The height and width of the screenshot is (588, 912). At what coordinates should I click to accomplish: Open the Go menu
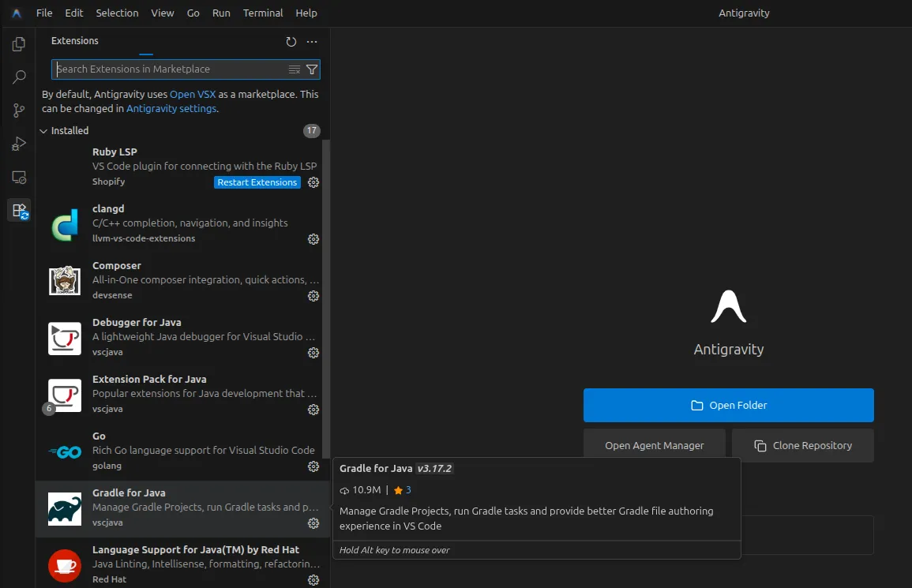pyautogui.click(x=193, y=13)
